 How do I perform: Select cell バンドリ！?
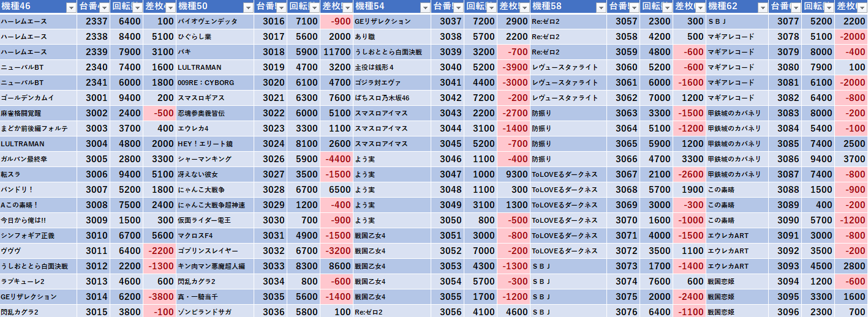(x=39, y=190)
